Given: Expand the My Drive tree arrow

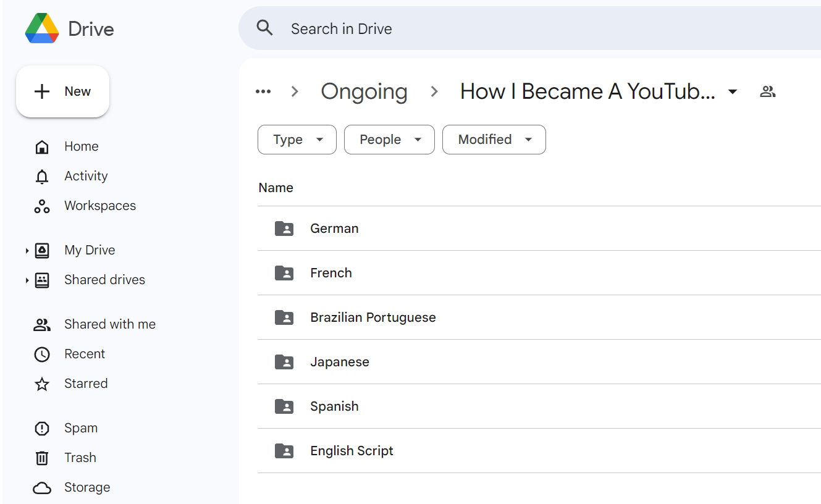Looking at the screenshot, I should pyautogui.click(x=27, y=251).
